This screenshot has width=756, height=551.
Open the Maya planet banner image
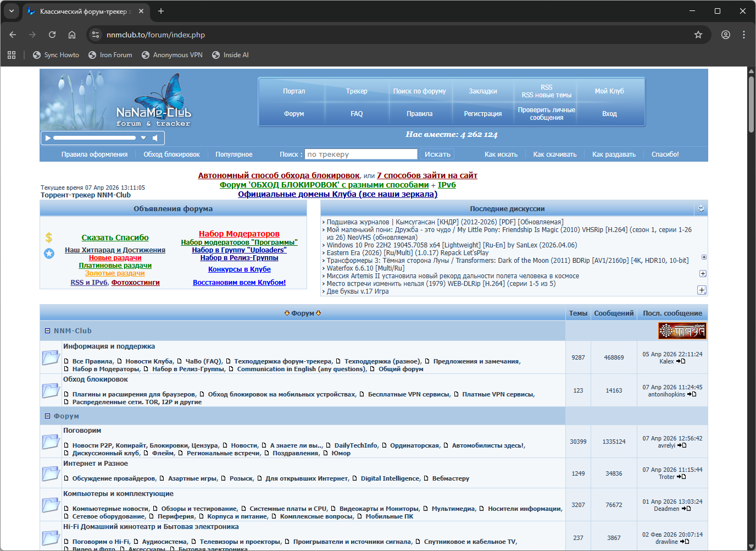[682, 330]
